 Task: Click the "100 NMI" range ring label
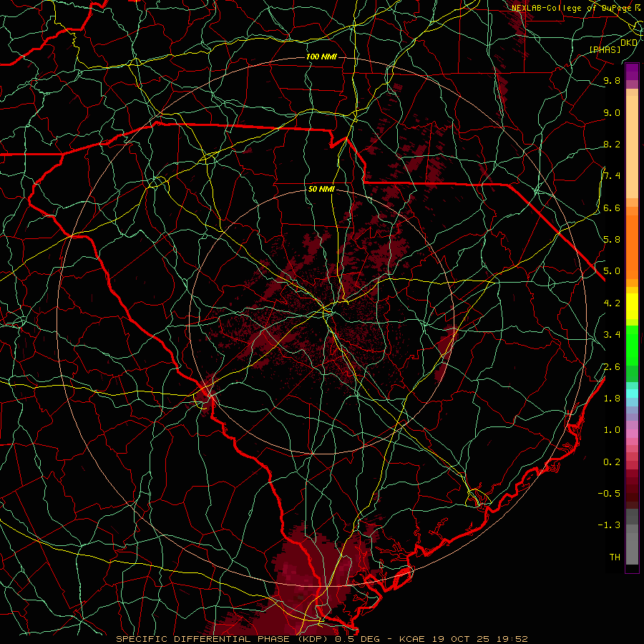tap(321, 57)
